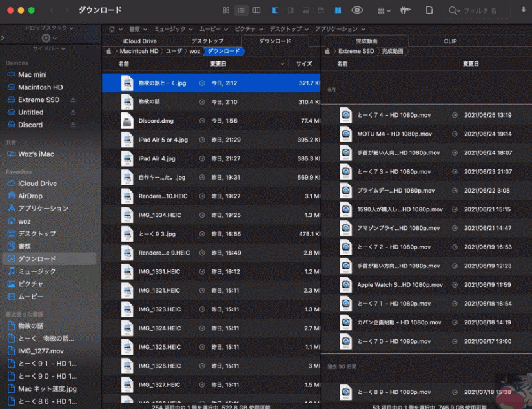This screenshot has height=409, width=532.
Task: Switch to iCloud Drive tab
Action: (140, 41)
